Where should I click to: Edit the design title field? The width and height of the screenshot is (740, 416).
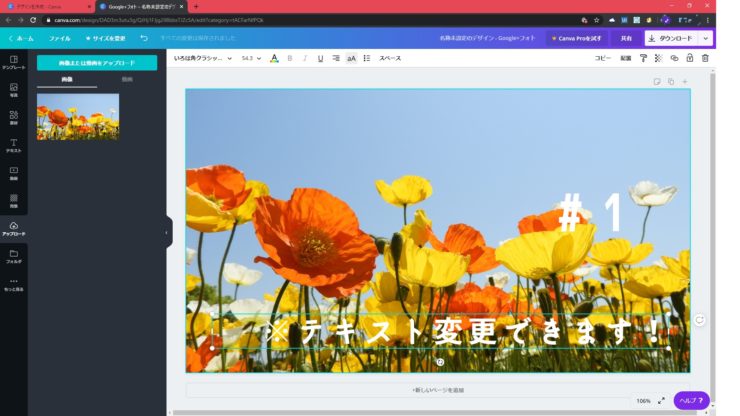click(x=488, y=38)
